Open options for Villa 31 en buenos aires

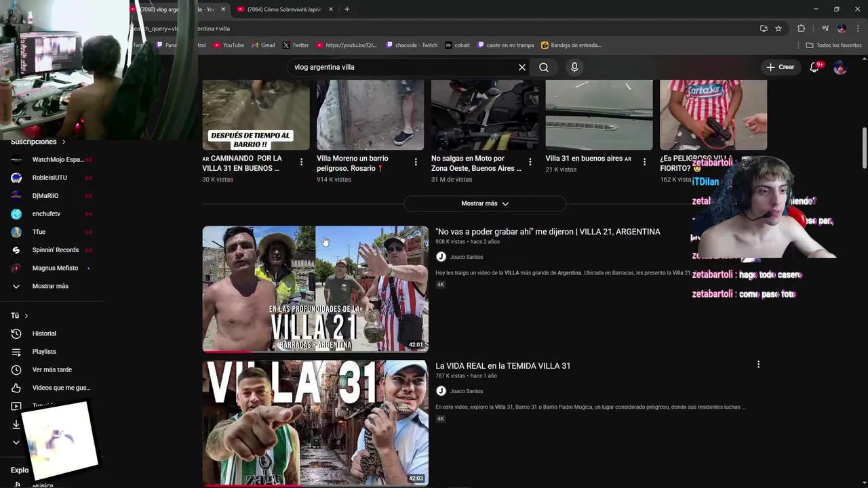(x=644, y=162)
